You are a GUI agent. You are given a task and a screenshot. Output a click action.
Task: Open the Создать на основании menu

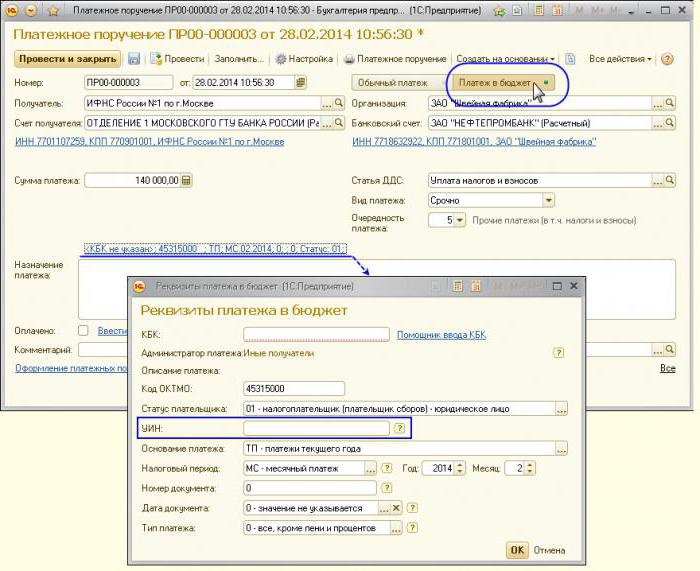coord(505,59)
